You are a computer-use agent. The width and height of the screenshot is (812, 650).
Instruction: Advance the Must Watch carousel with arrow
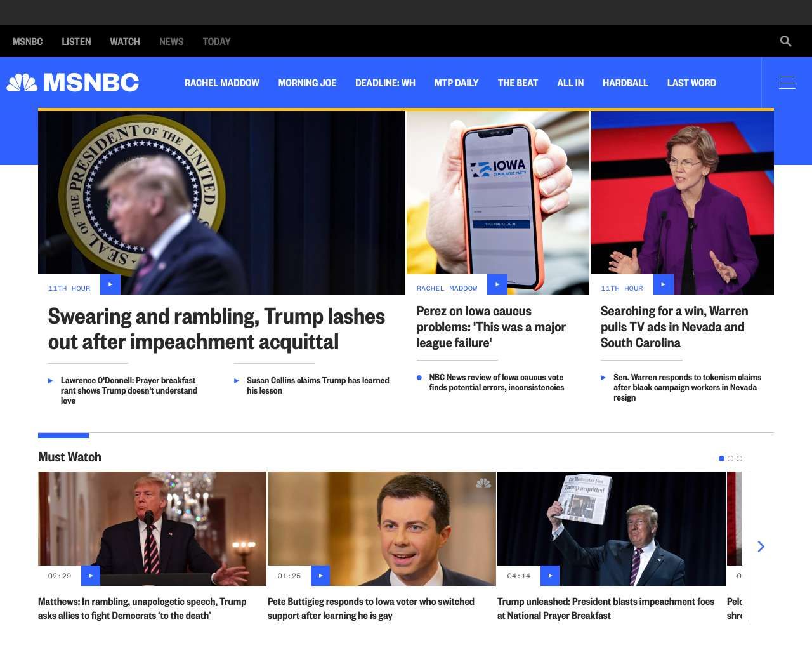pyautogui.click(x=761, y=547)
